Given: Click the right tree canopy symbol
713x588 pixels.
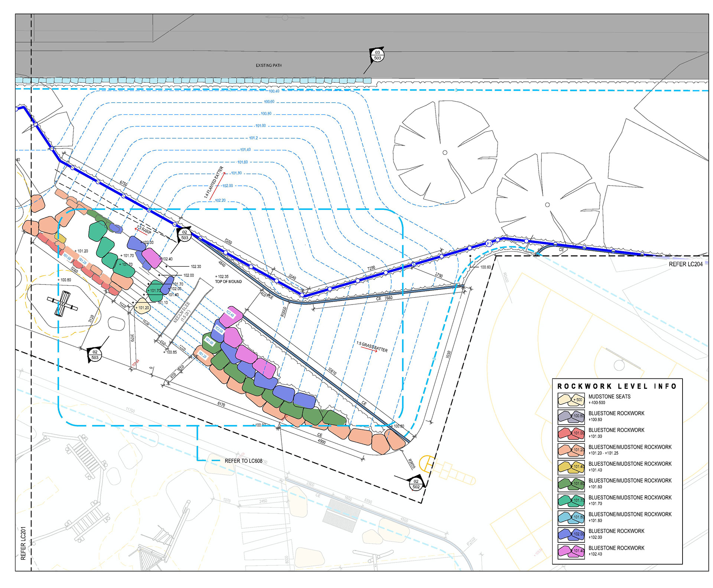Looking at the screenshot, I should (x=547, y=204).
